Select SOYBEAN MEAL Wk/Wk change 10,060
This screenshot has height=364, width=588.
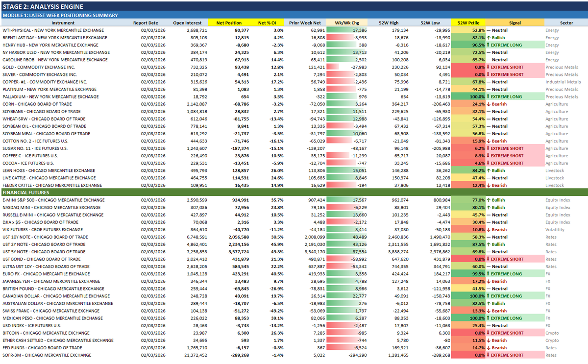pyautogui.click(x=347, y=133)
